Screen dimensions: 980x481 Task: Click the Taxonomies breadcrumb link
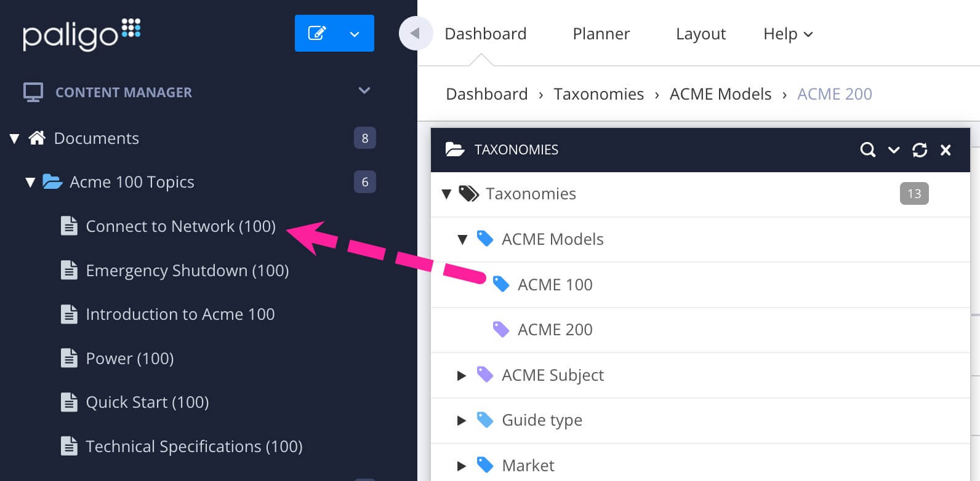tap(599, 94)
